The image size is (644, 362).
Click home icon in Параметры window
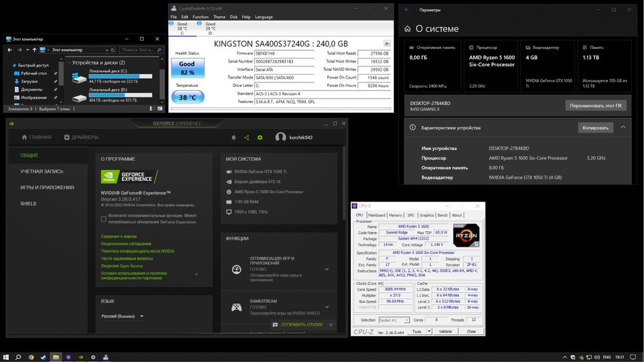click(408, 29)
